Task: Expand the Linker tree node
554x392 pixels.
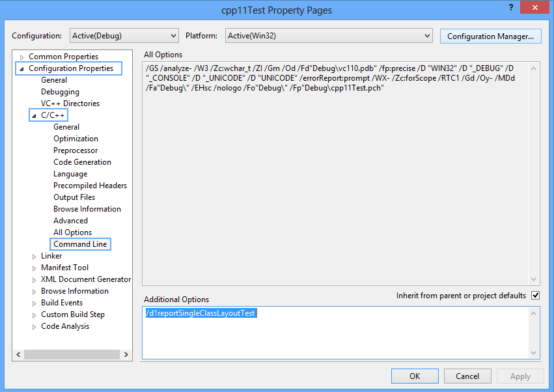Action: (x=34, y=257)
